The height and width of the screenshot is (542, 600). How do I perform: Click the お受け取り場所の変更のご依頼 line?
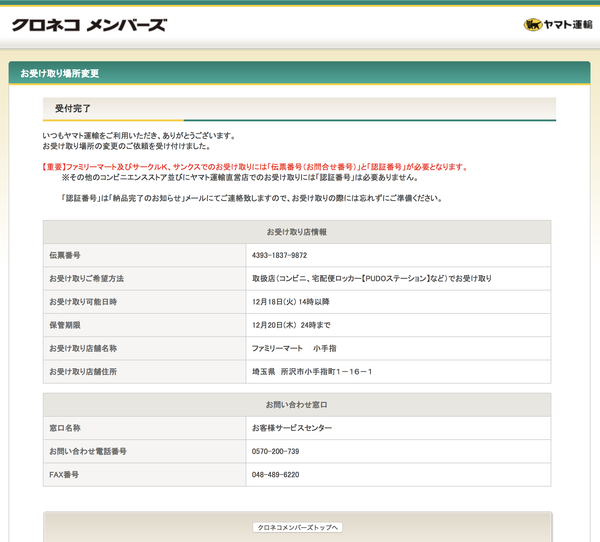127,146
